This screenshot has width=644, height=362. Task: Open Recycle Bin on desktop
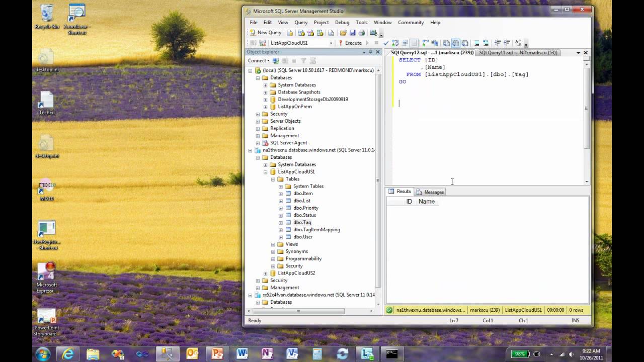point(47,17)
